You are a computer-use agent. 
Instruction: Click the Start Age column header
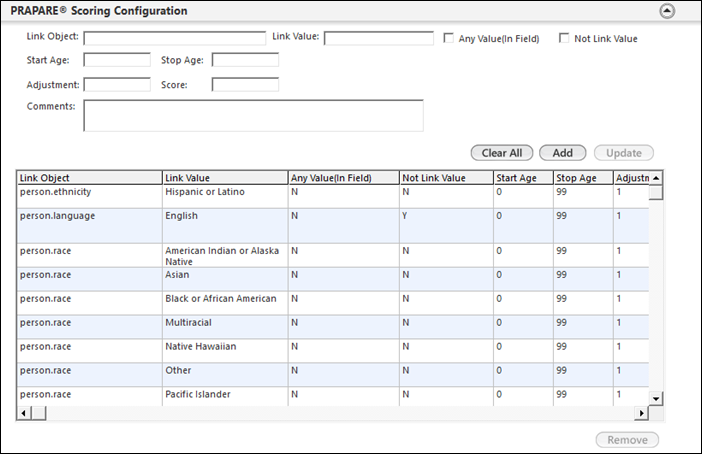coord(523,178)
